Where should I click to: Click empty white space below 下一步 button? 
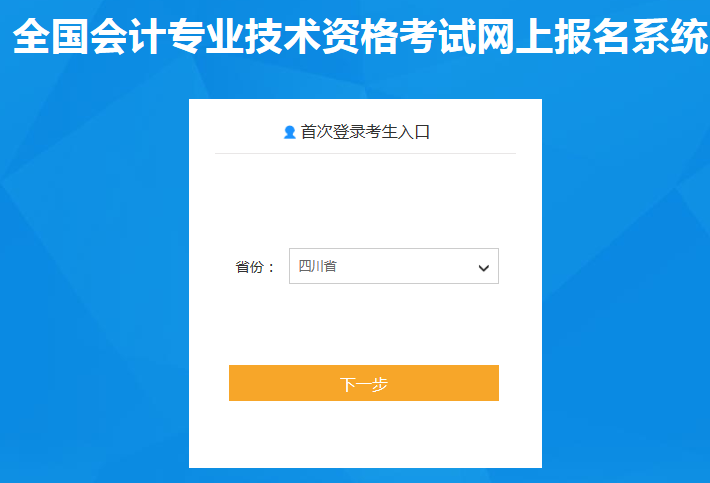click(365, 435)
